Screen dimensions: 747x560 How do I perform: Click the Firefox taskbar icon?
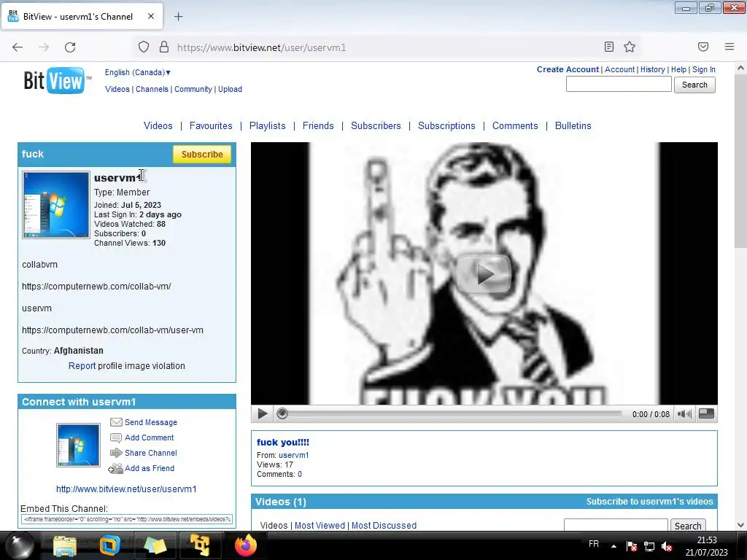(246, 545)
